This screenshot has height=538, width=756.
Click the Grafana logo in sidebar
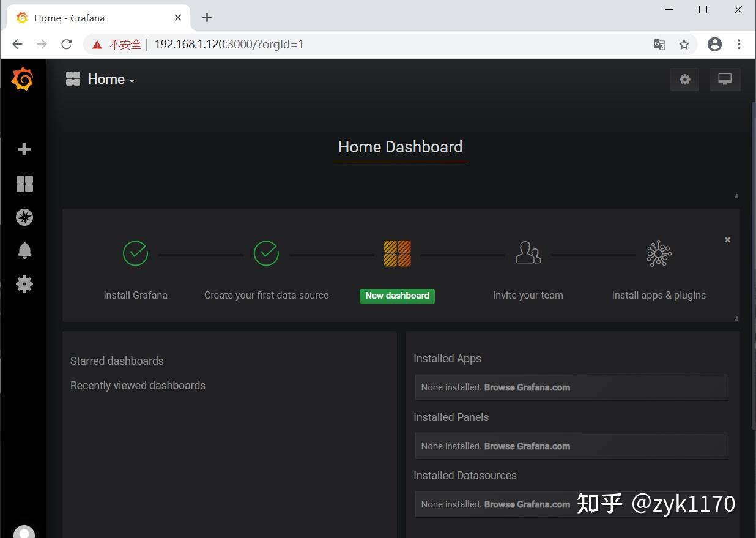[23, 78]
